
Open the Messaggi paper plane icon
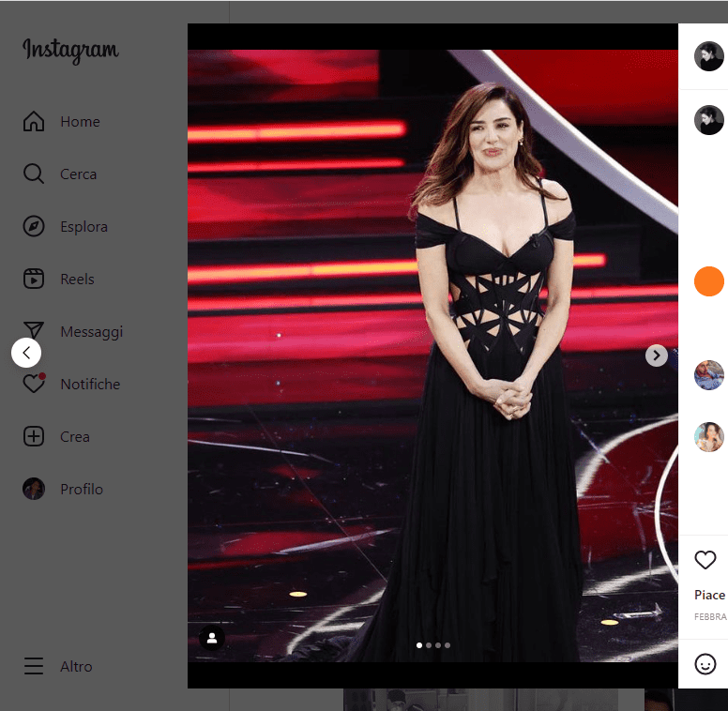click(34, 330)
